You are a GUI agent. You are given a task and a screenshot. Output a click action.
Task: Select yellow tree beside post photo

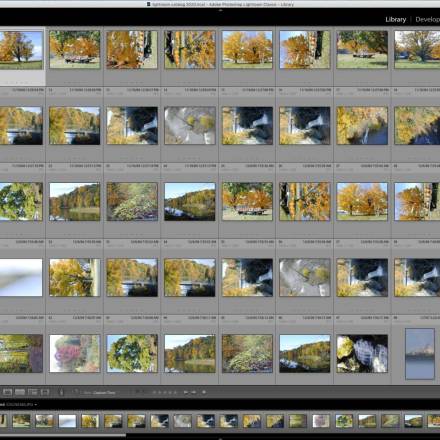coord(75,277)
